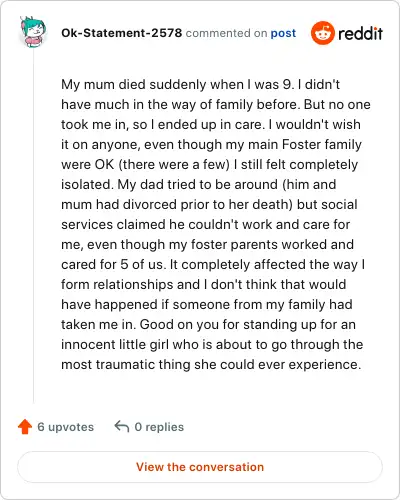This screenshot has height=500, width=400.
Task: Click the curved reply arrow icon
Action: 122,426
